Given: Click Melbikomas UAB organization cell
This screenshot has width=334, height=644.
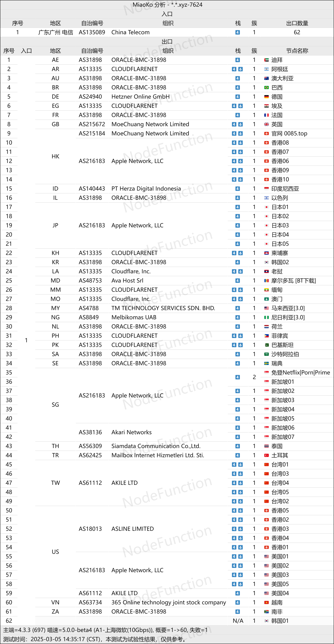Looking at the screenshot, I should [134, 318].
